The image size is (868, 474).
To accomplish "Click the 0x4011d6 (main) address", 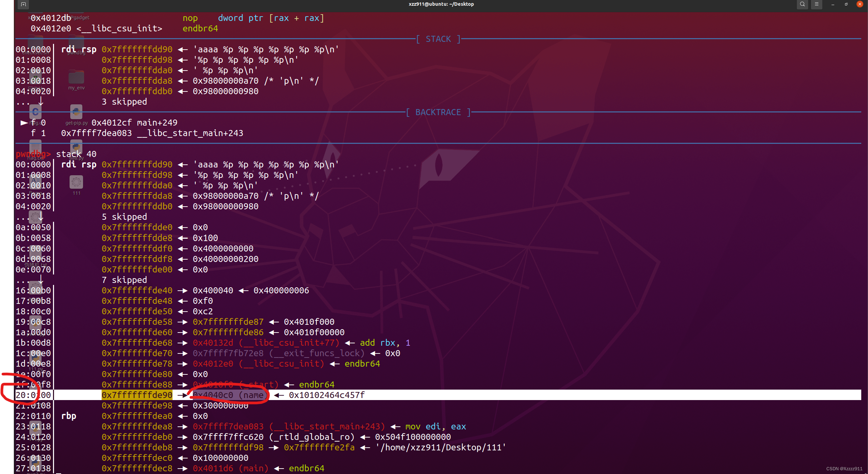I will click(x=231, y=468).
